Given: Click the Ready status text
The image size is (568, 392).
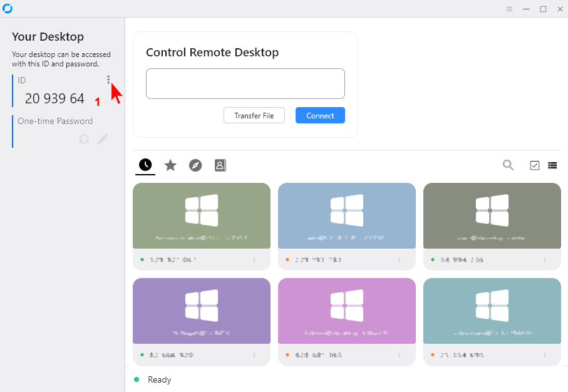Looking at the screenshot, I should coord(160,379).
